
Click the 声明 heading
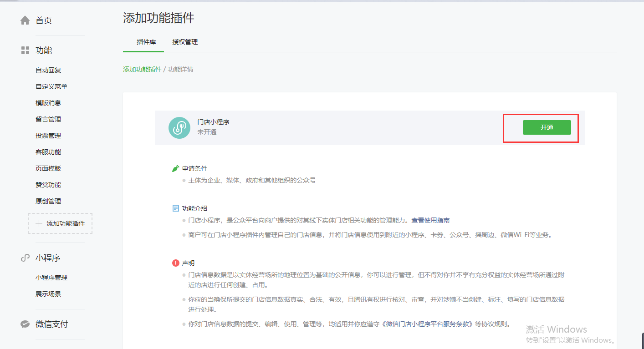188,263
